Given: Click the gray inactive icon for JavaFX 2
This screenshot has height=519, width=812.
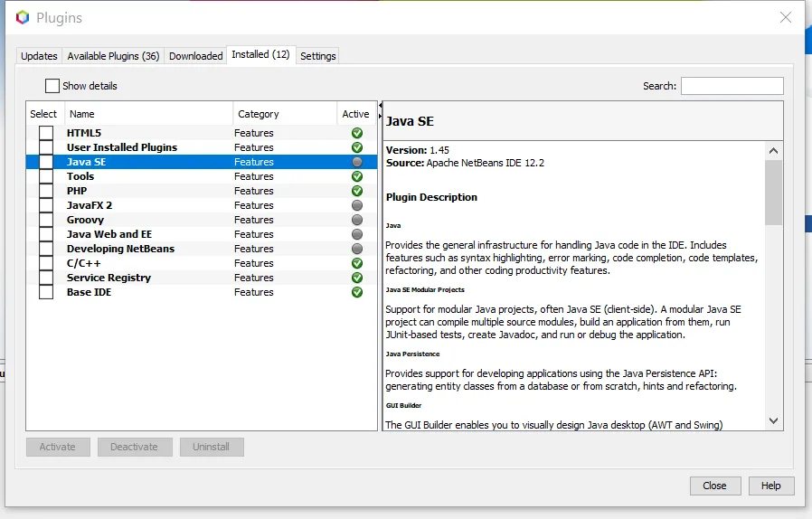Looking at the screenshot, I should click(x=357, y=205).
